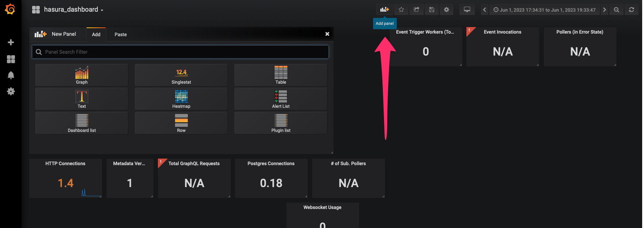The height and width of the screenshot is (228, 644).
Task: Click the 0.18 Postgres Connections value
Action: (x=271, y=183)
